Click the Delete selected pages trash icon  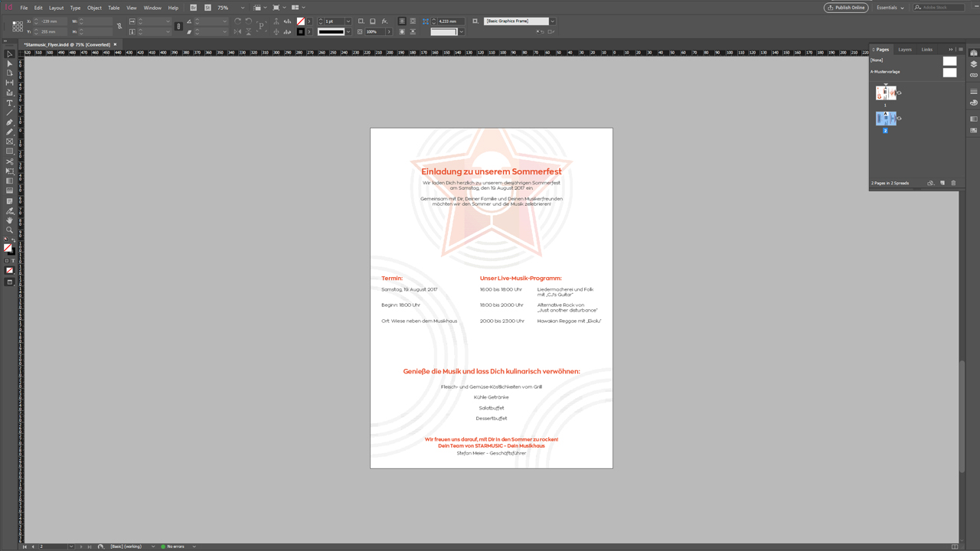pyautogui.click(x=953, y=183)
